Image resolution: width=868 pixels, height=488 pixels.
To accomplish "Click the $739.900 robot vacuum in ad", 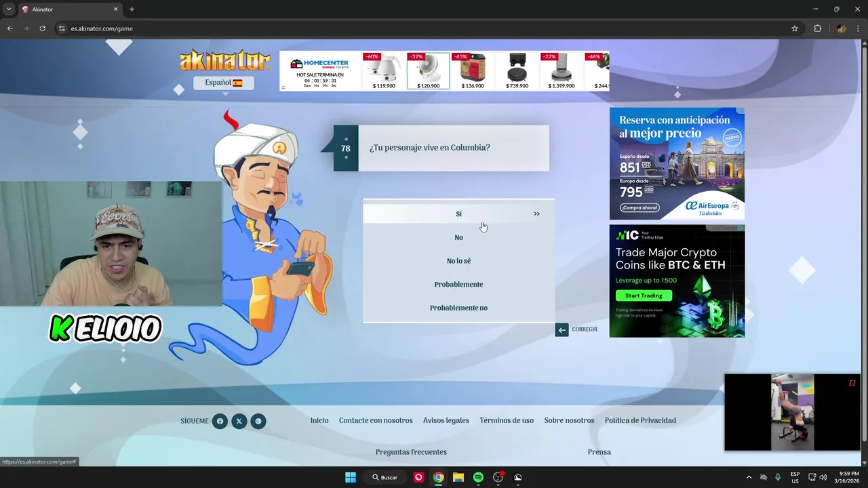I will coord(517,71).
